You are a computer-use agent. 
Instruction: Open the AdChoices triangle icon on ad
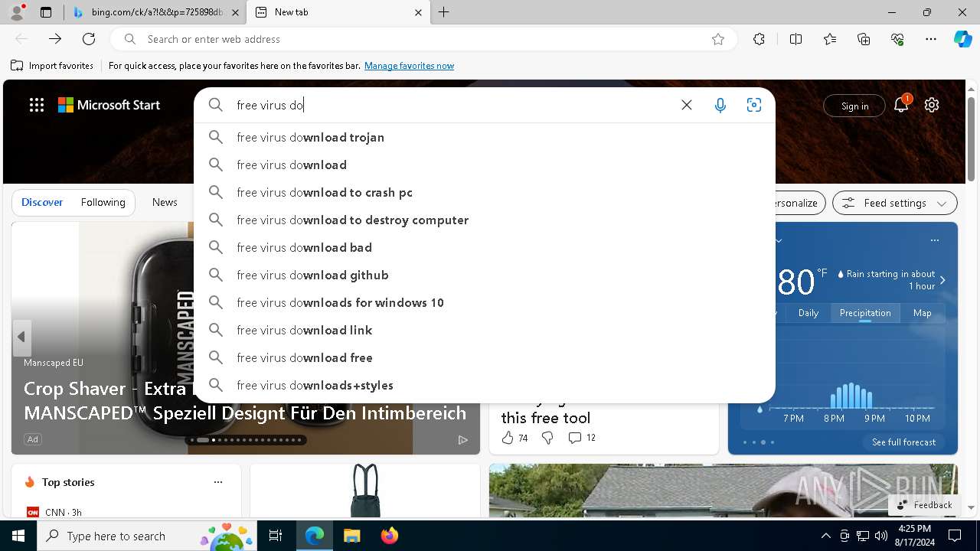pos(463,439)
